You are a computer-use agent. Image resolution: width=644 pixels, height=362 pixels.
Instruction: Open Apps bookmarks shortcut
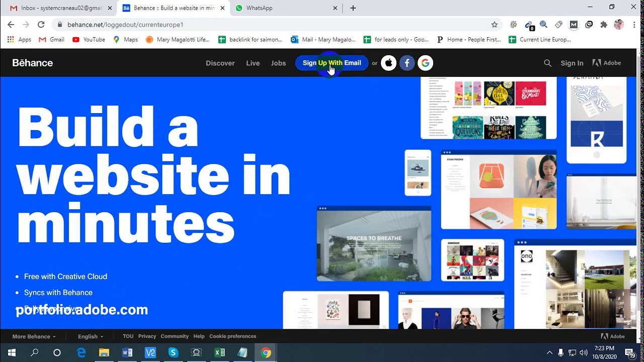point(19,39)
